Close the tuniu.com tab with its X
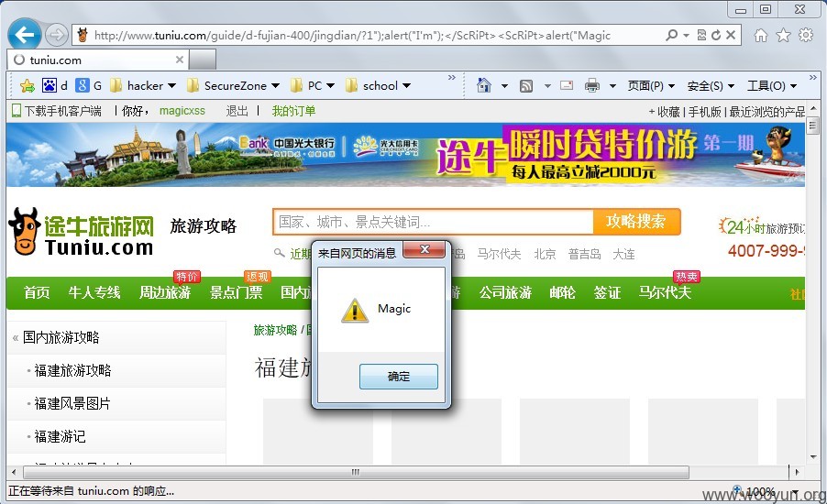The width and height of the screenshot is (827, 504). [180, 60]
